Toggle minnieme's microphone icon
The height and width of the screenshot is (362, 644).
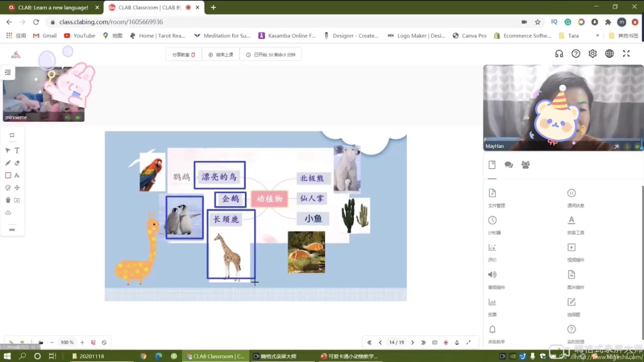[x=68, y=117]
